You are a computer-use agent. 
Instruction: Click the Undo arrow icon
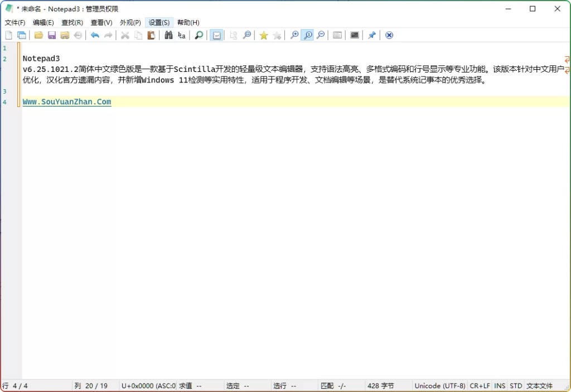click(95, 35)
